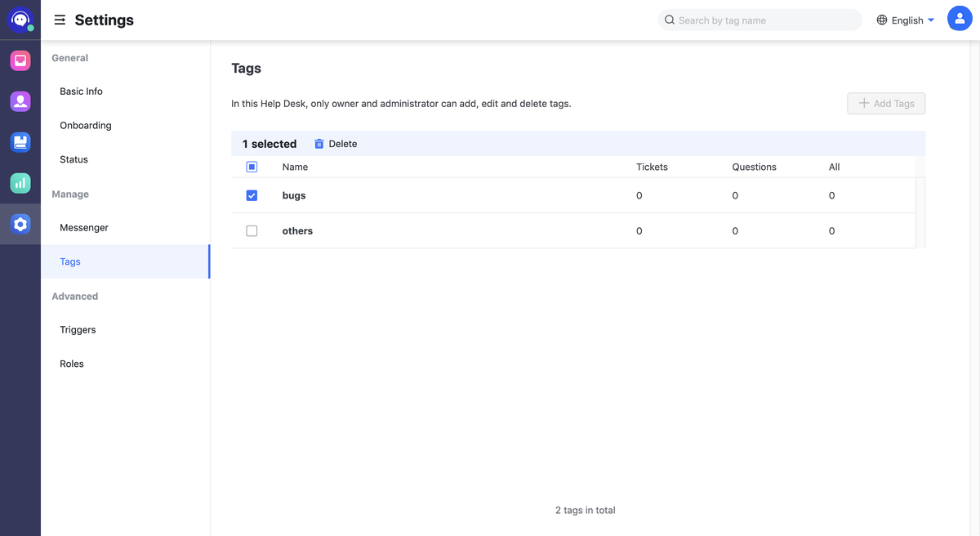The height and width of the screenshot is (536, 980).
Task: Click the globe icon near the language selector
Action: point(880,20)
